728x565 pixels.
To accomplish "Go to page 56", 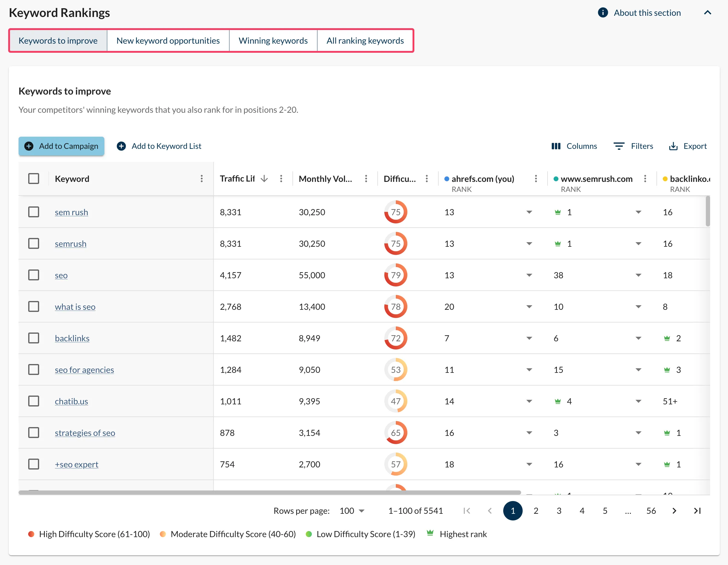I will (651, 511).
